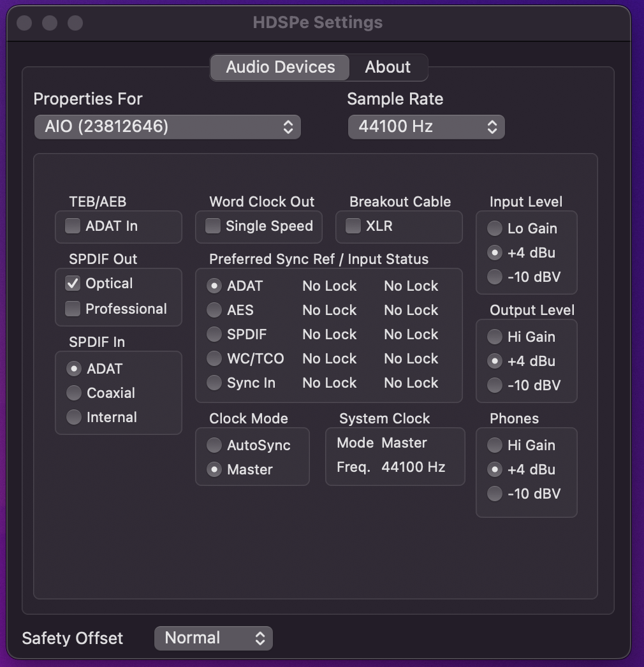This screenshot has height=667, width=644.
Task: Click the HDSPe Settings window title
Action: tap(318, 22)
